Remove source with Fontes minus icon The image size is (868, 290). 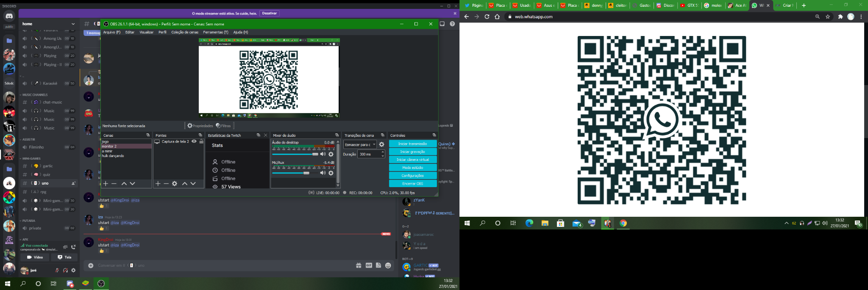166,184
